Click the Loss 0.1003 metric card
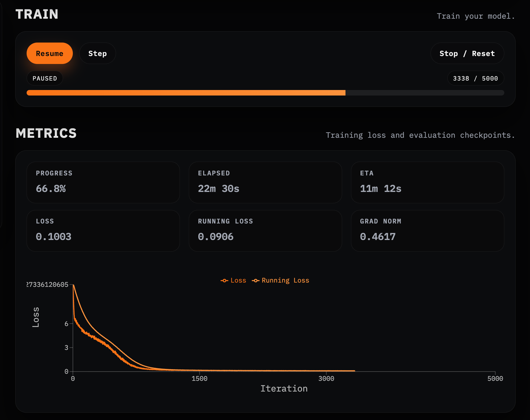530x420 pixels. 103,231
